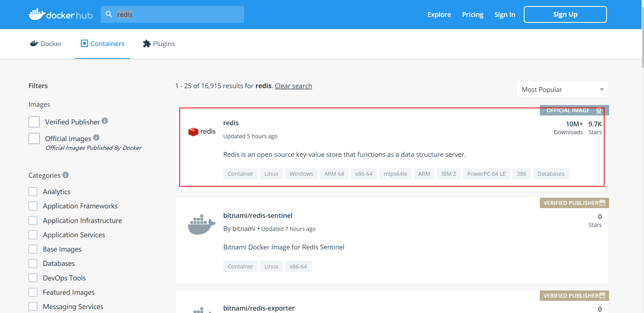Screen dimensions: 644x313
Task: Open the Most Popular sort dropdown
Action: [562, 90]
